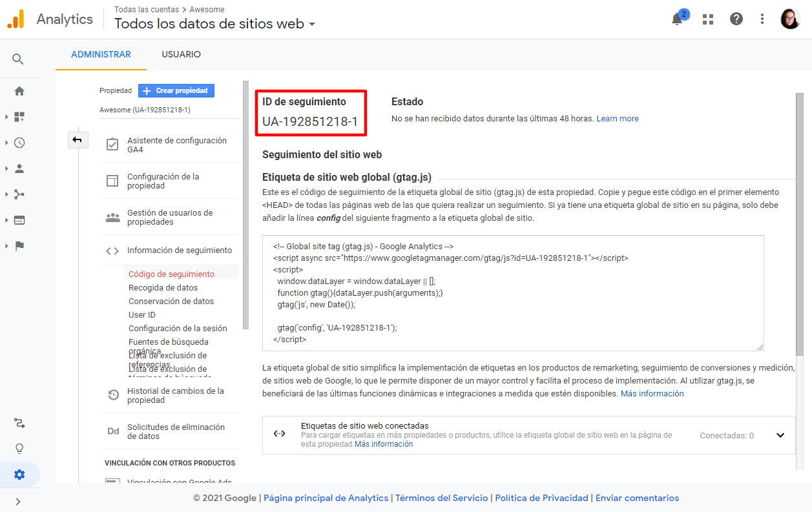The image size is (812, 512).
Task: Click the property menu column scrollbar
Action: [245, 205]
